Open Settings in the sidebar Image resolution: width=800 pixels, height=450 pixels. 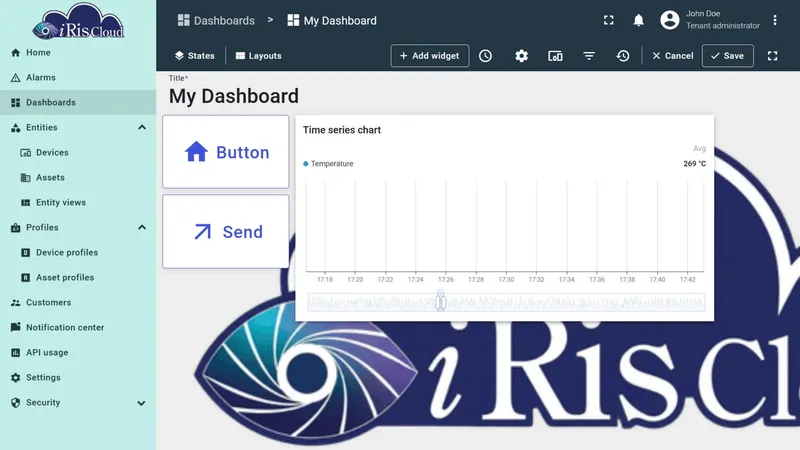78,378
